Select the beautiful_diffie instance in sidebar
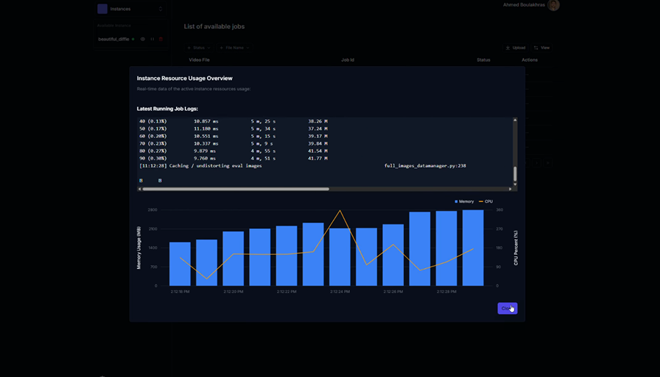Viewport: 660px width, 377px height. [113, 39]
